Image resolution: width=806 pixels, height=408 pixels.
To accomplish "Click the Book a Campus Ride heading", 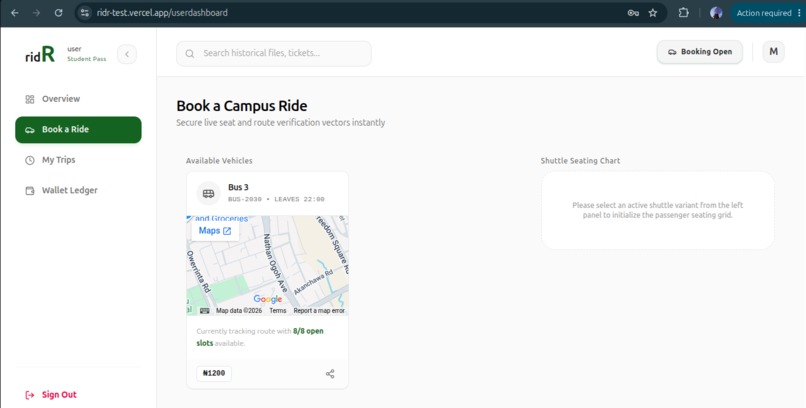I will click(x=242, y=106).
